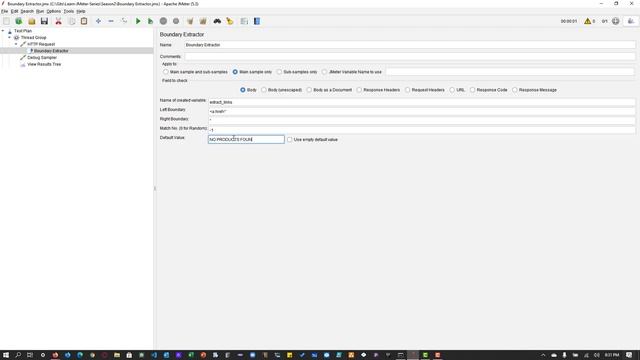The height and width of the screenshot is (360, 640).
Task: Open Search with the binoculars icon
Action: (217, 21)
